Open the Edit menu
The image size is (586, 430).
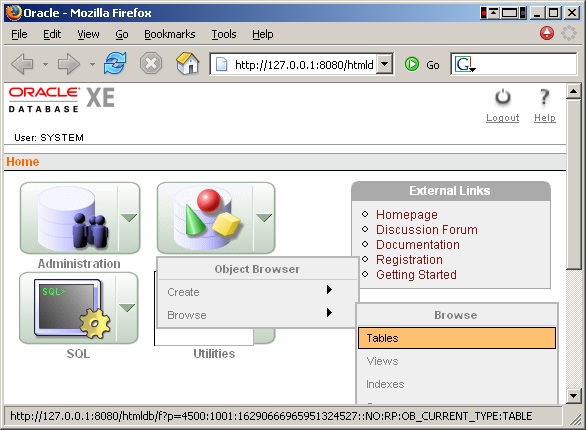(x=52, y=34)
